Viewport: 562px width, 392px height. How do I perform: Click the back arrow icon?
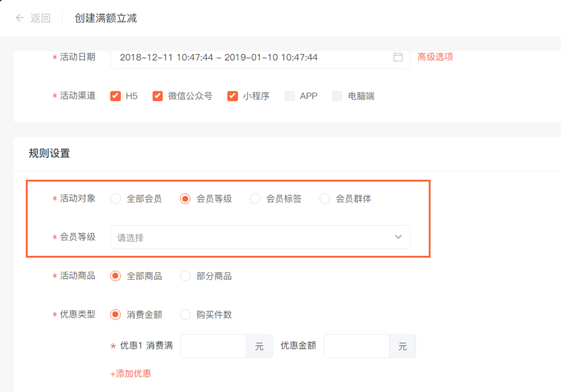tap(20, 18)
